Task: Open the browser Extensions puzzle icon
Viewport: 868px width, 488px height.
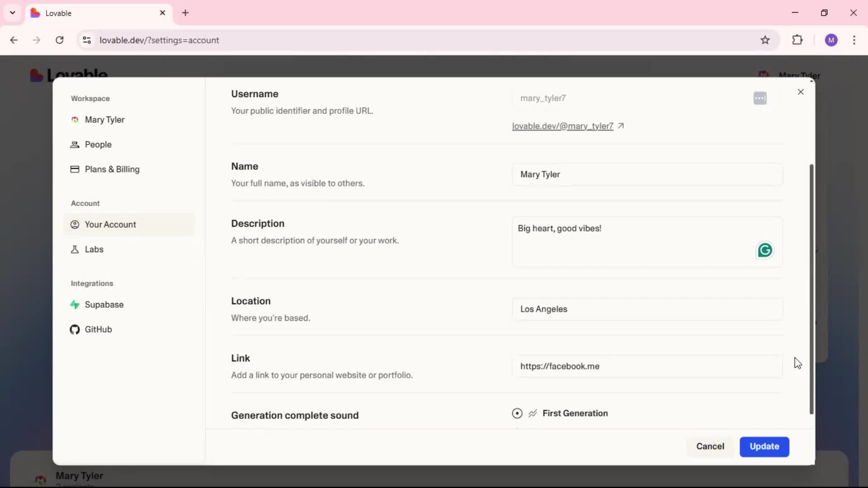Action: pyautogui.click(x=797, y=40)
